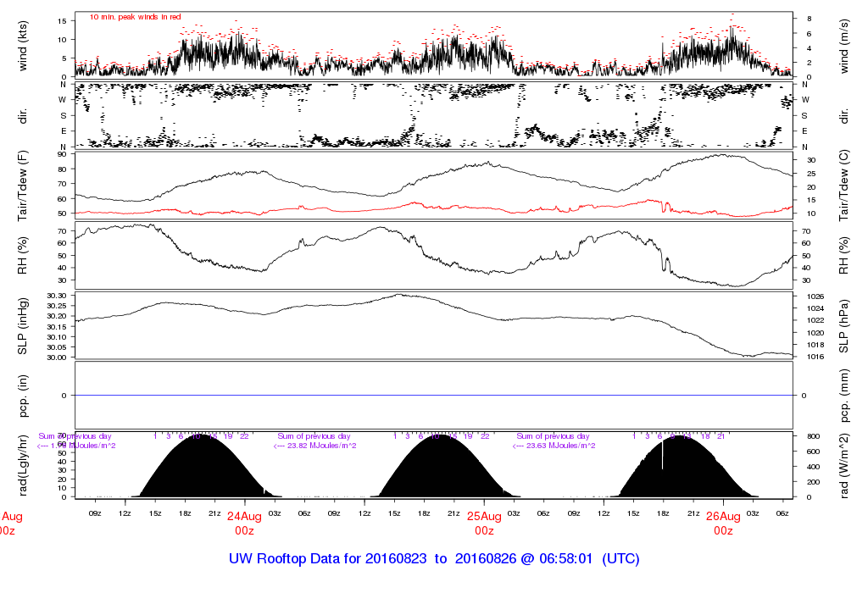The height and width of the screenshot is (593, 868).
Task: Click the 'rad(Lgly/hr)' axis label
Action: point(23,465)
